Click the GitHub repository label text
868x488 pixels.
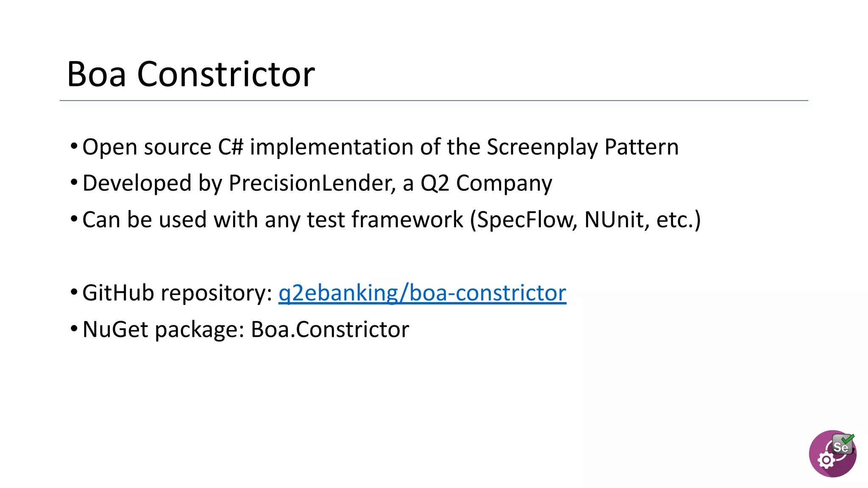pyautogui.click(x=177, y=293)
